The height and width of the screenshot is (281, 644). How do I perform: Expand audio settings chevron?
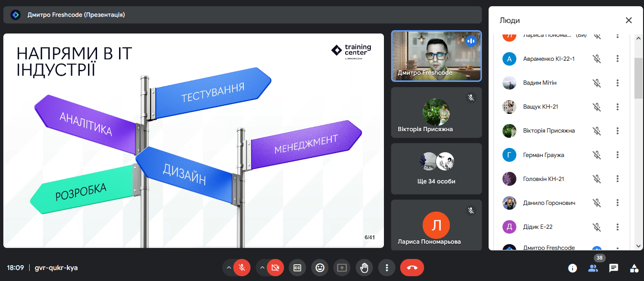229,268
